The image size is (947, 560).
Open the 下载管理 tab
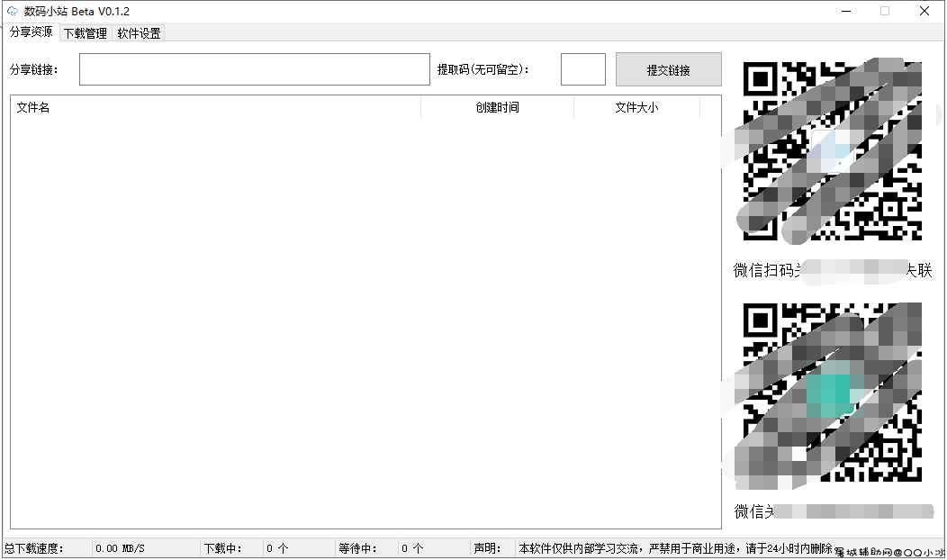(x=86, y=33)
